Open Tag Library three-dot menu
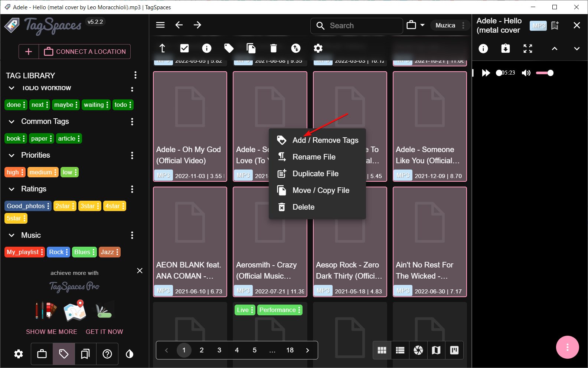This screenshot has height=368, width=588. click(x=135, y=75)
